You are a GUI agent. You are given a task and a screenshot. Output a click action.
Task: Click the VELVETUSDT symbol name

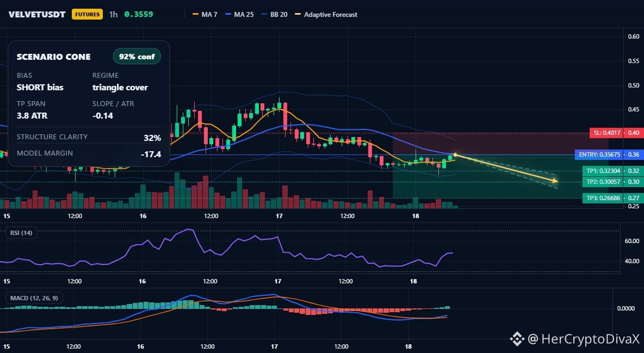pyautogui.click(x=37, y=14)
